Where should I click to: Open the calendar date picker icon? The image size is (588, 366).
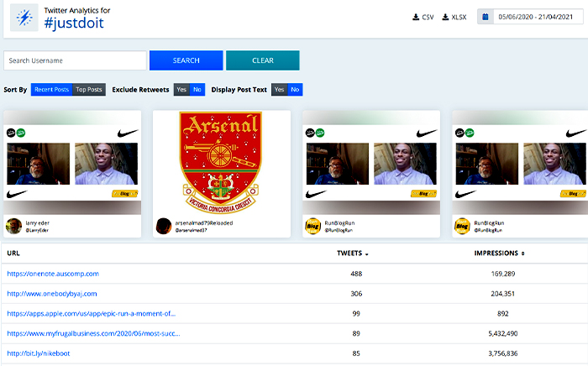(x=486, y=17)
